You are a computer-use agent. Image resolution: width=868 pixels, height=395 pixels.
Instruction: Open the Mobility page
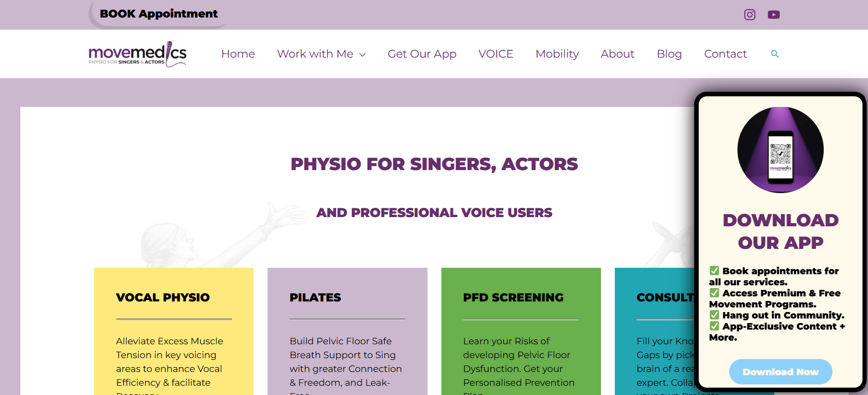point(557,54)
